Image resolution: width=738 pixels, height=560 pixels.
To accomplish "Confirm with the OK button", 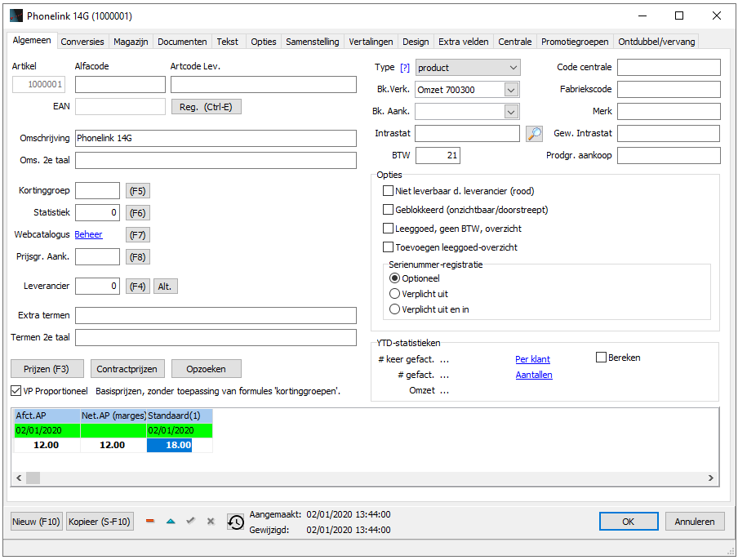I will (x=629, y=522).
